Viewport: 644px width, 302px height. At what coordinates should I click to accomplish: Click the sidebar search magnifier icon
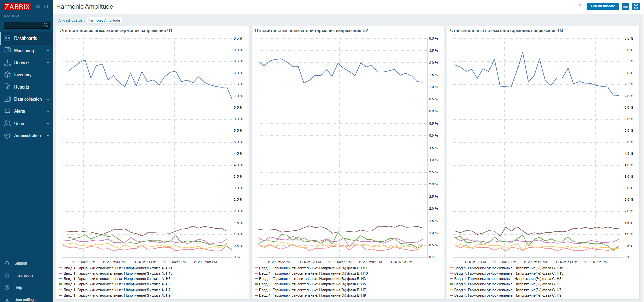[46, 25]
